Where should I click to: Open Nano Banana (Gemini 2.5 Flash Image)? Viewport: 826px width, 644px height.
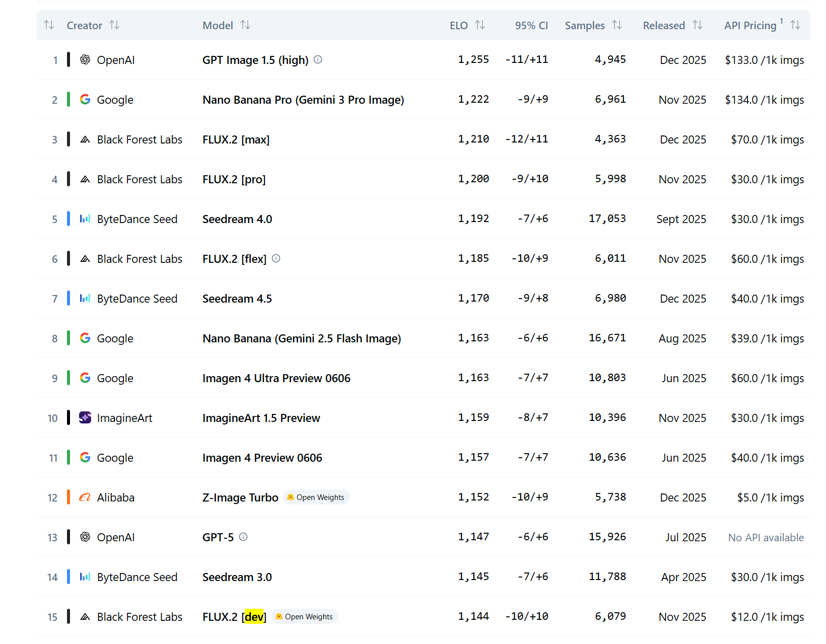pyautogui.click(x=302, y=338)
